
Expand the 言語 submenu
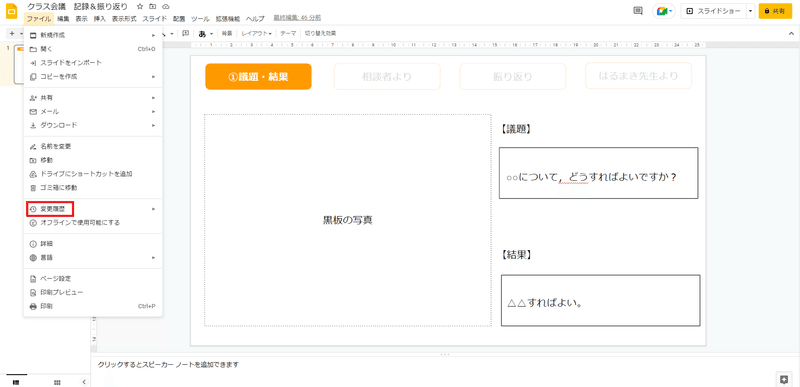click(93, 257)
